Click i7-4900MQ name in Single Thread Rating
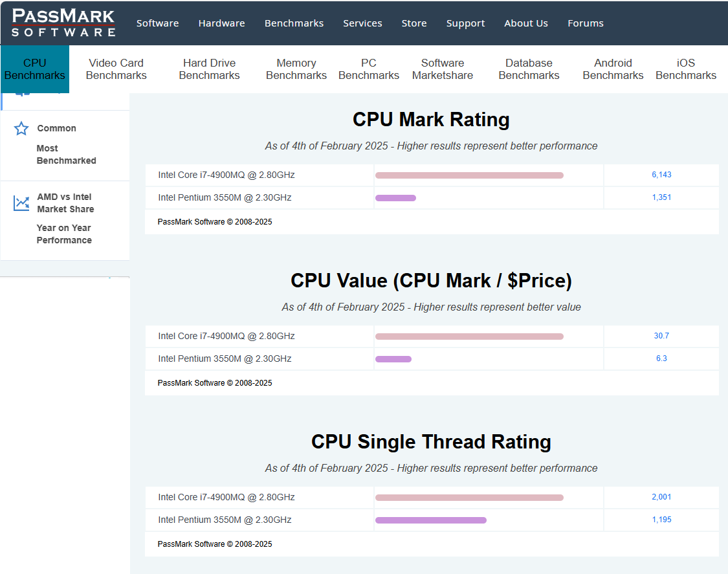 click(226, 498)
